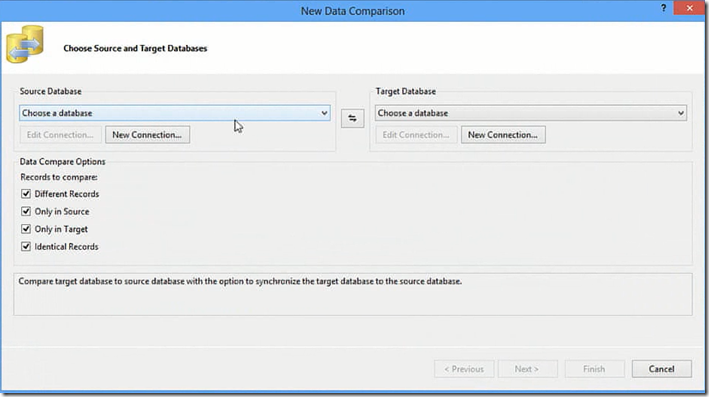
Task: Click the 'Source Database' group label
Action: tap(51, 91)
